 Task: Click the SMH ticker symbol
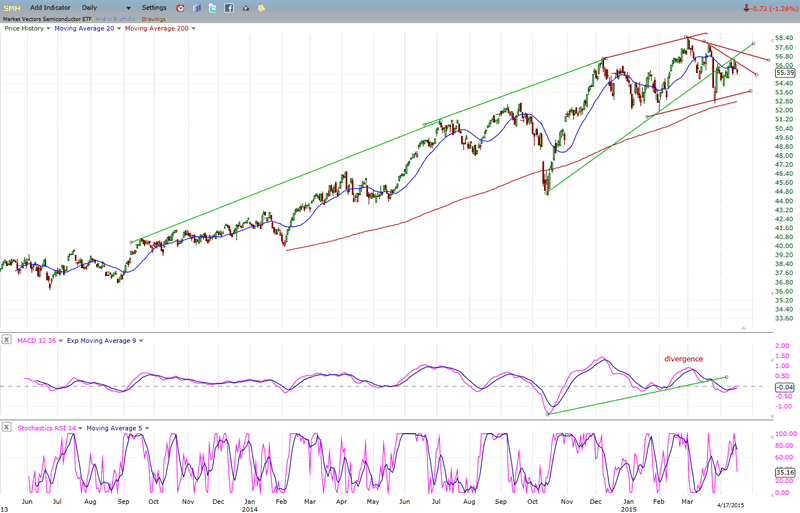(12, 8)
